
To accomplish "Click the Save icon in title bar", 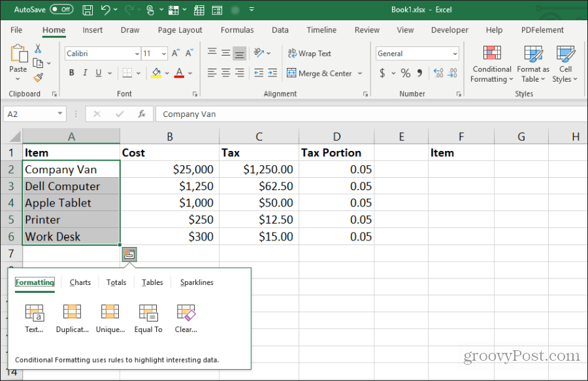I will (88, 10).
